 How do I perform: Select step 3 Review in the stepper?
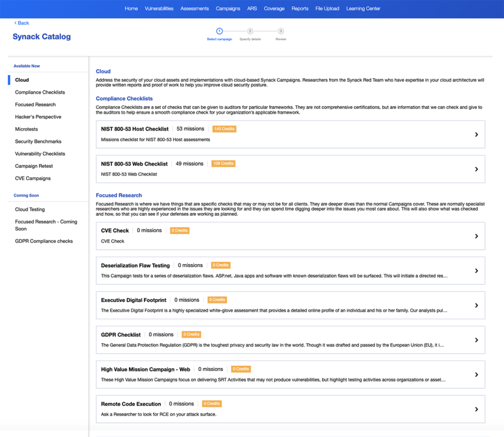coord(281,31)
